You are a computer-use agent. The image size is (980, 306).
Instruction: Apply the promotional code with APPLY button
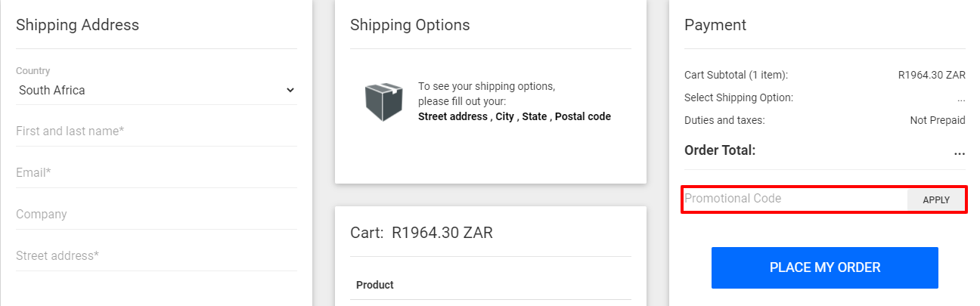point(936,200)
